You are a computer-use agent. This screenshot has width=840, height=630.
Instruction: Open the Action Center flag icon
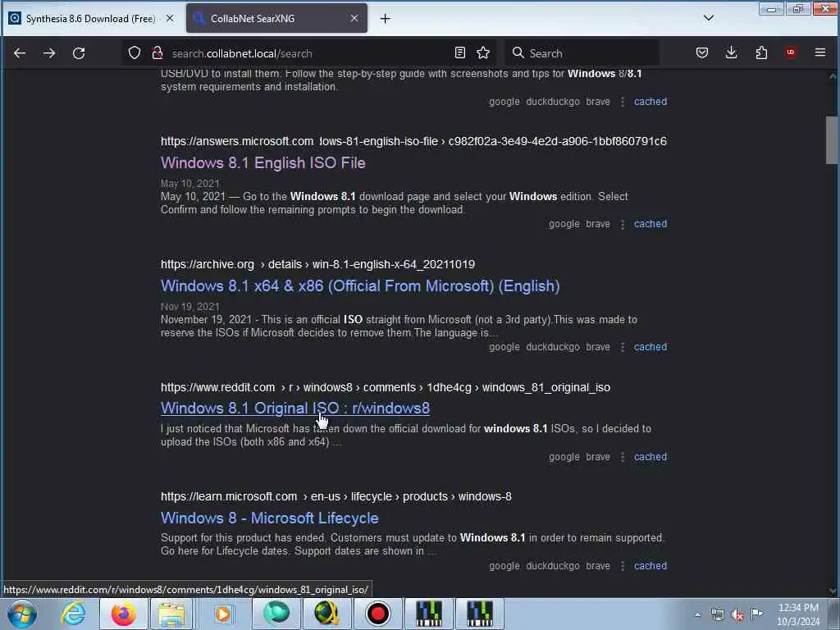[x=757, y=614]
